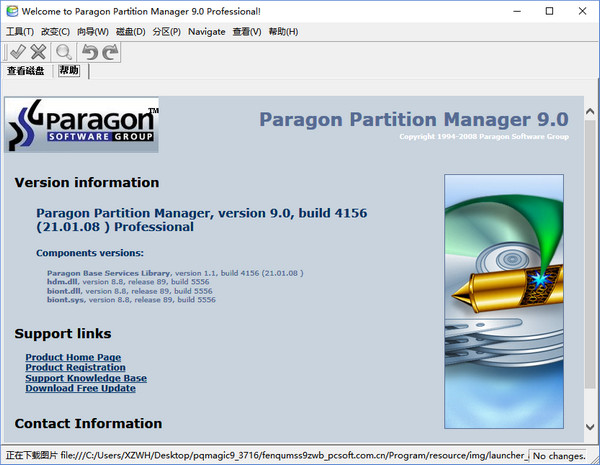The image size is (600, 465).
Task: Open the 改变(C) menu
Action: (x=55, y=32)
